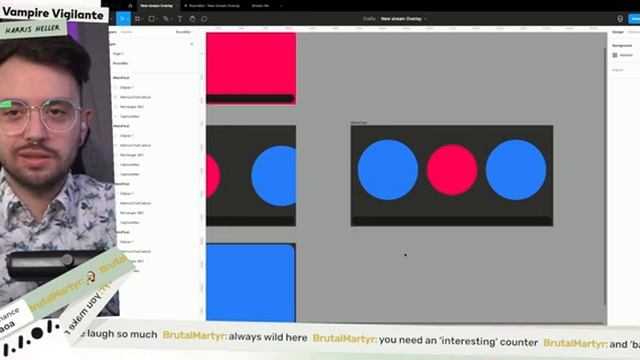This screenshot has width=640, height=360.
Task: Select the Text tool
Action: [x=180, y=19]
